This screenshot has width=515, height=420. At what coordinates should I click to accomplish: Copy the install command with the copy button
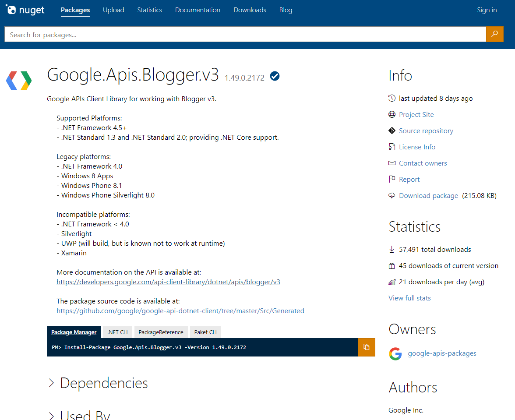(x=367, y=347)
